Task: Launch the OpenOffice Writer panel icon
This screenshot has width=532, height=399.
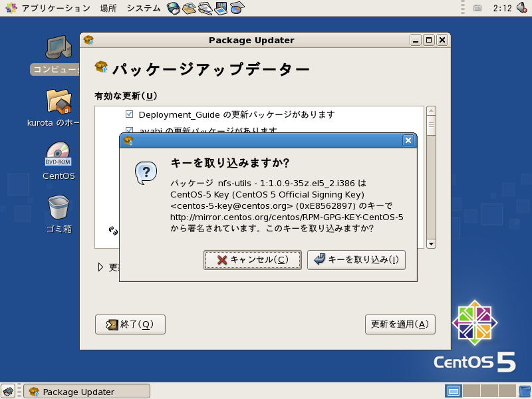Action: tap(205, 8)
